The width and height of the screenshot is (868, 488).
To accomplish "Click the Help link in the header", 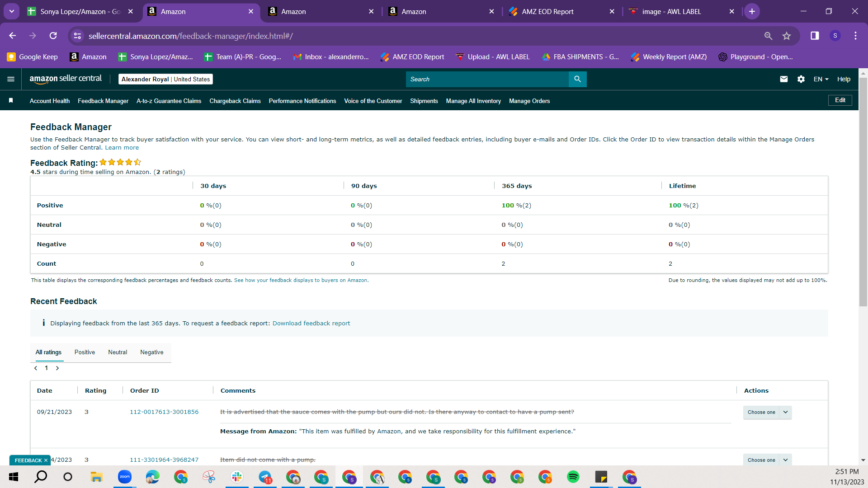I will (x=844, y=79).
